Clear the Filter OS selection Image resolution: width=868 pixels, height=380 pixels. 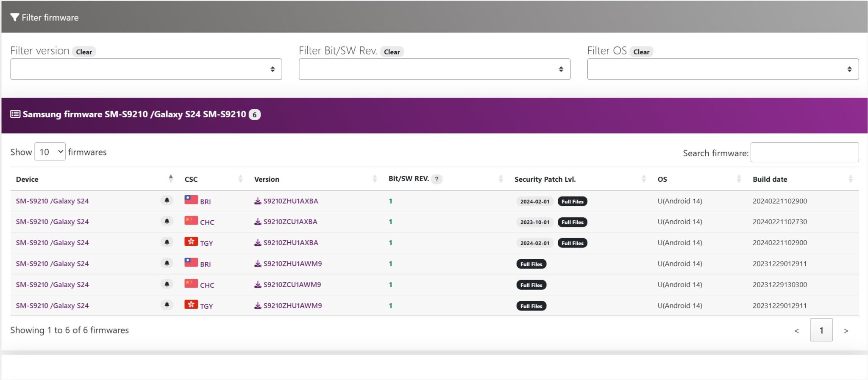tap(641, 52)
